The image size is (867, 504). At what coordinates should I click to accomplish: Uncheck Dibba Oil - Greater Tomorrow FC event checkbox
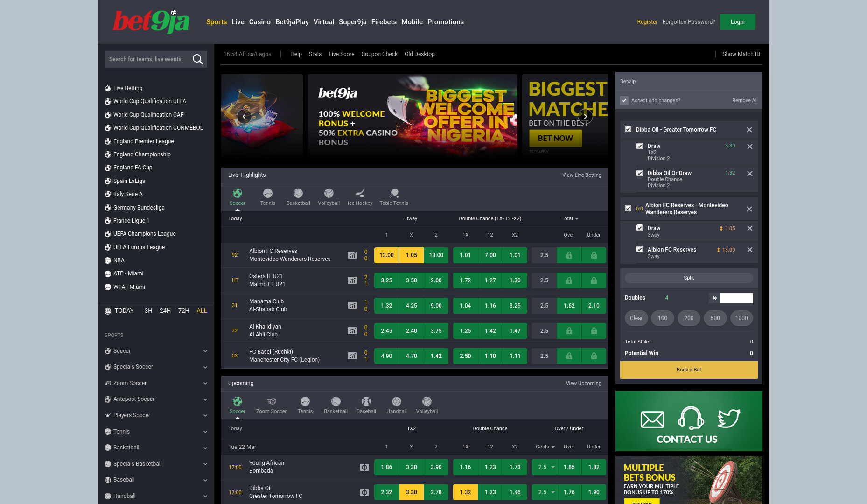[628, 129]
